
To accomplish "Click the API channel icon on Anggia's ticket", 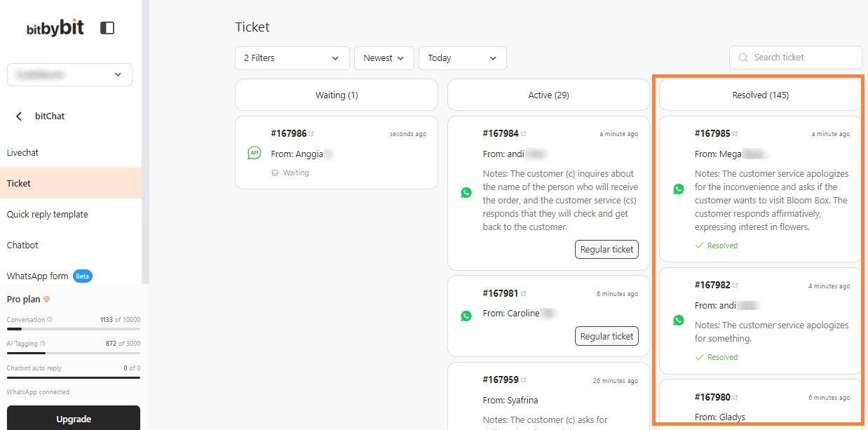I will (x=255, y=153).
